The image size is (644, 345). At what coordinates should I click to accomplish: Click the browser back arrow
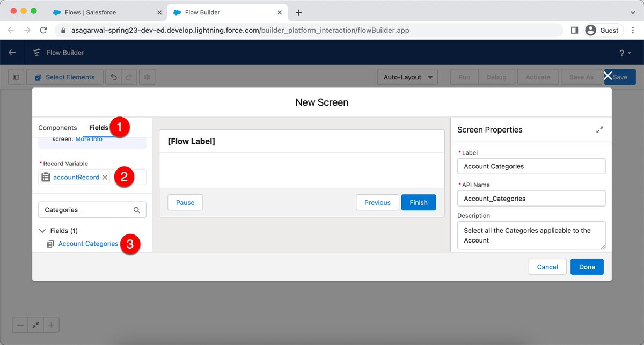(x=11, y=31)
